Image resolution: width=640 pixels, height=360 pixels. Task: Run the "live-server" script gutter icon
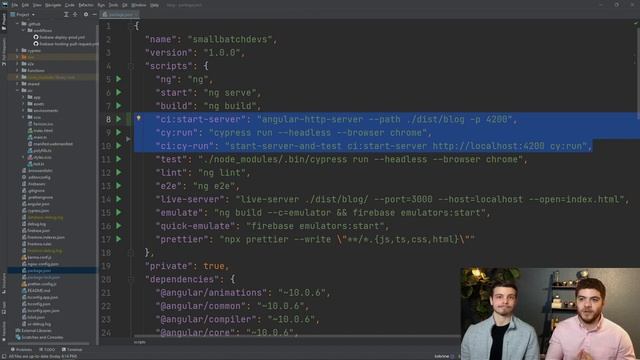coord(119,199)
